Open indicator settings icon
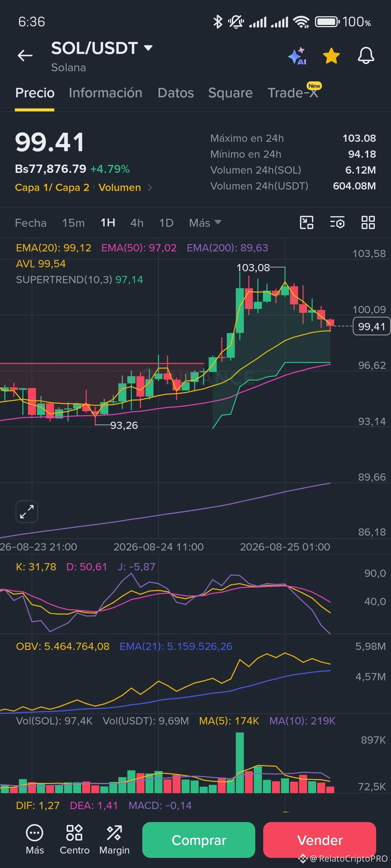The height and width of the screenshot is (868, 391). [337, 222]
